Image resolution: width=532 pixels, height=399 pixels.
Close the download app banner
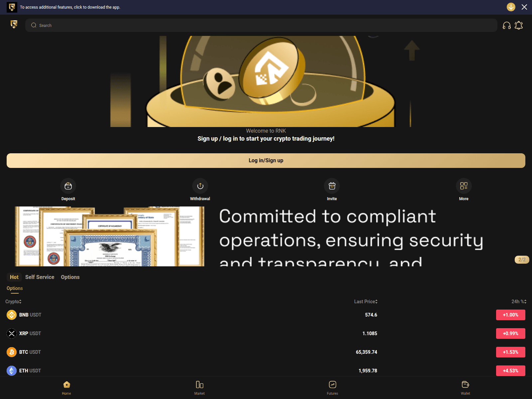click(x=524, y=7)
